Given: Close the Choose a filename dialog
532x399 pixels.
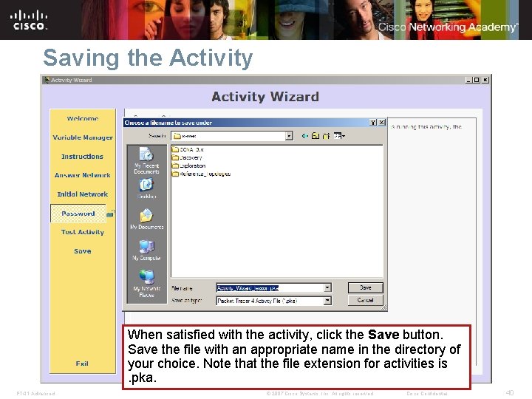Looking at the screenshot, I should click(382, 123).
